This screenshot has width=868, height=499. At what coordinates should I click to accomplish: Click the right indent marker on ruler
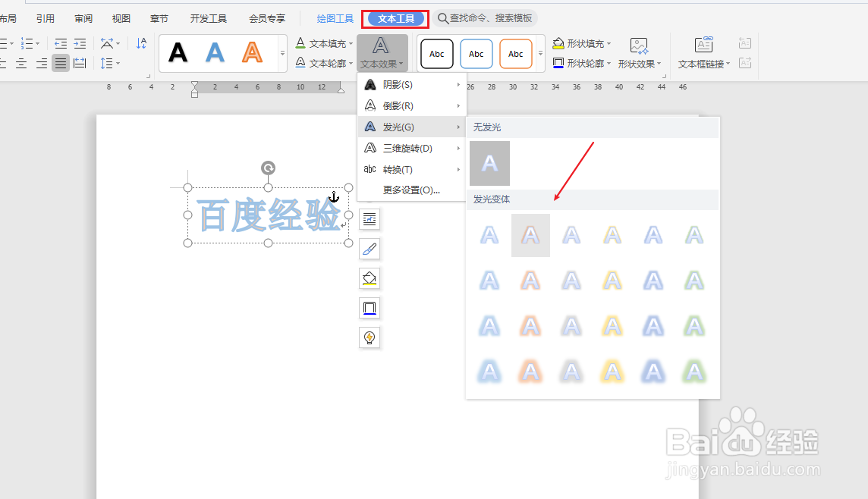coord(341,89)
